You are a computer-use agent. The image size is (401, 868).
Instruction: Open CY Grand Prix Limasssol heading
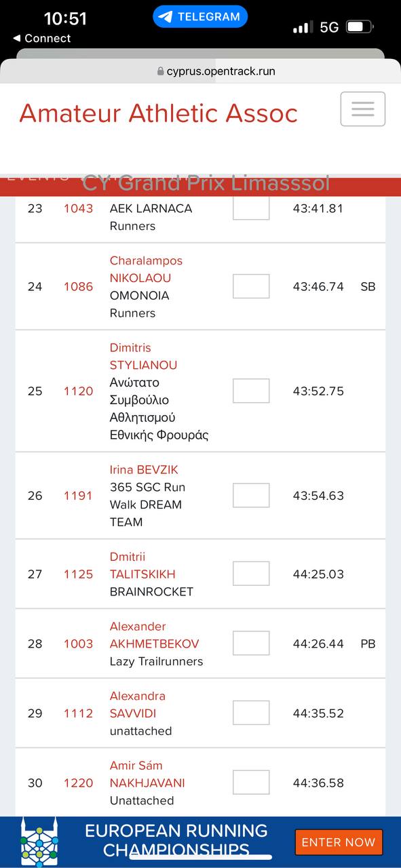(x=206, y=183)
